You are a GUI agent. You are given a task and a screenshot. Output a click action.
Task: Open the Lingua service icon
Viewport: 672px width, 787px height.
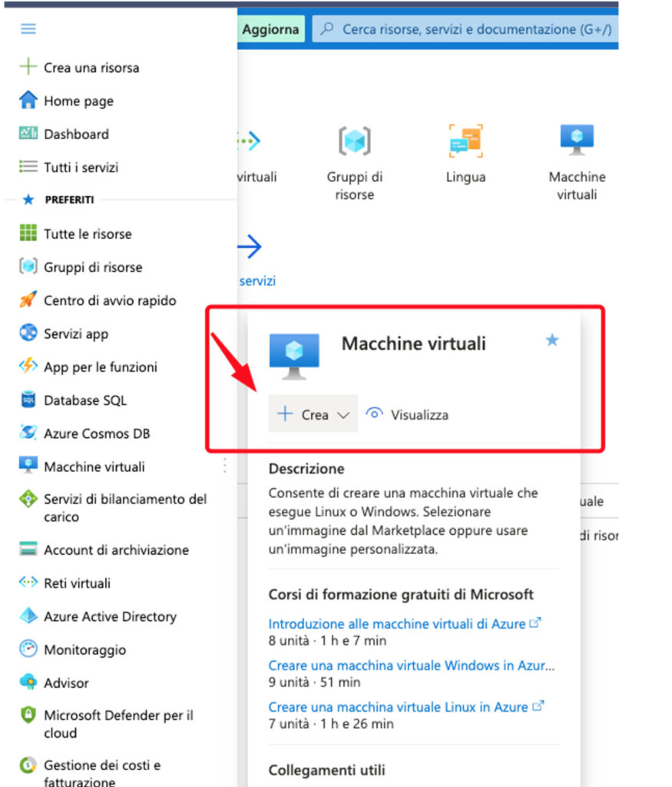point(466,141)
